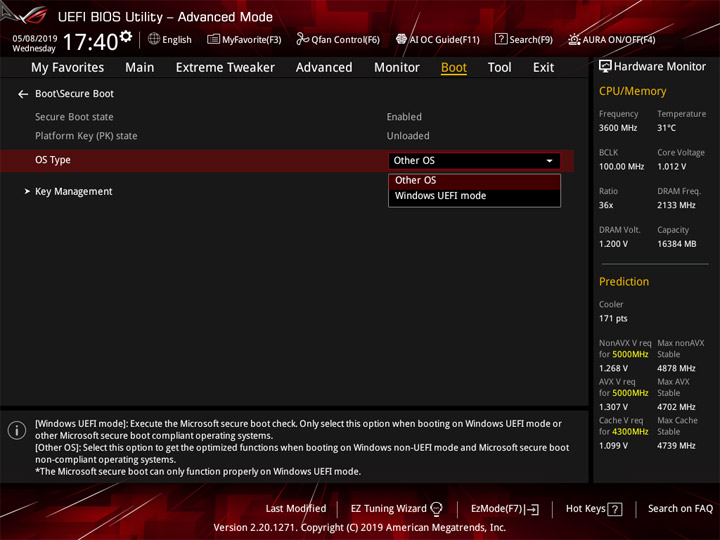This screenshot has height=540, width=720.
Task: Click the 05/08/2019 date
Action: pos(34,39)
